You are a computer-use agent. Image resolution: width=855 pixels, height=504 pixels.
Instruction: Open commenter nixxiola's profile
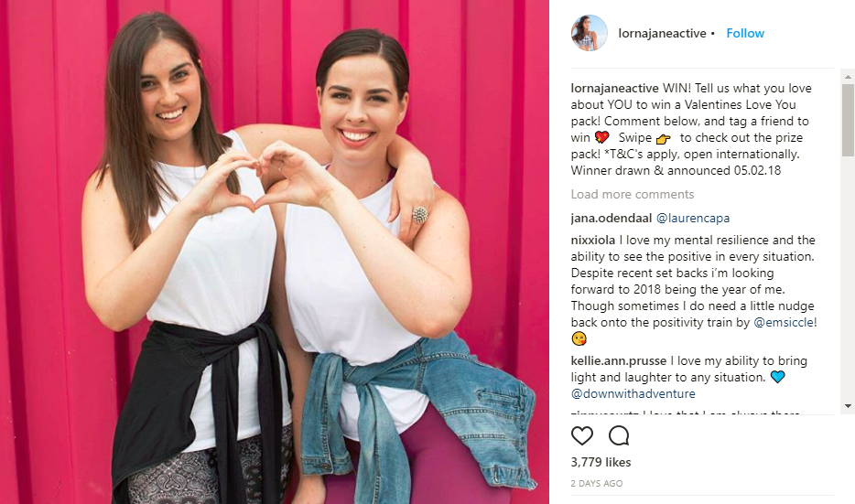point(592,240)
